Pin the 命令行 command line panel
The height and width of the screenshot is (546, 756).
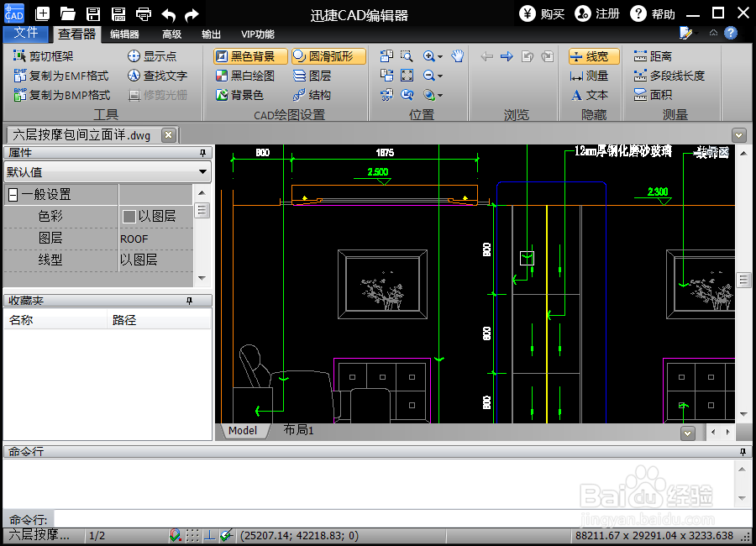743,451
